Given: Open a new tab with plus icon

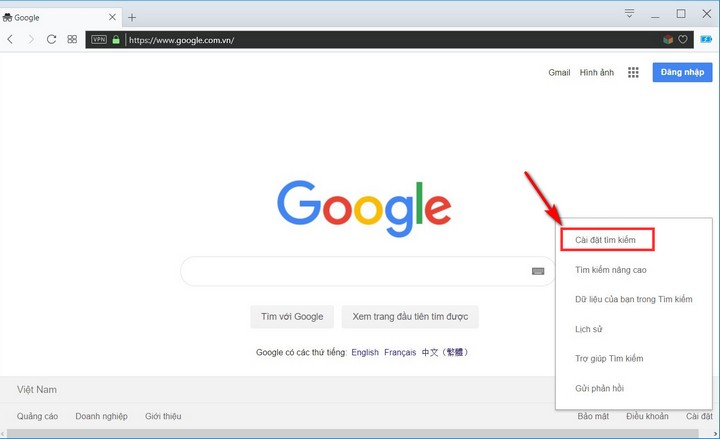Looking at the screenshot, I should [132, 17].
